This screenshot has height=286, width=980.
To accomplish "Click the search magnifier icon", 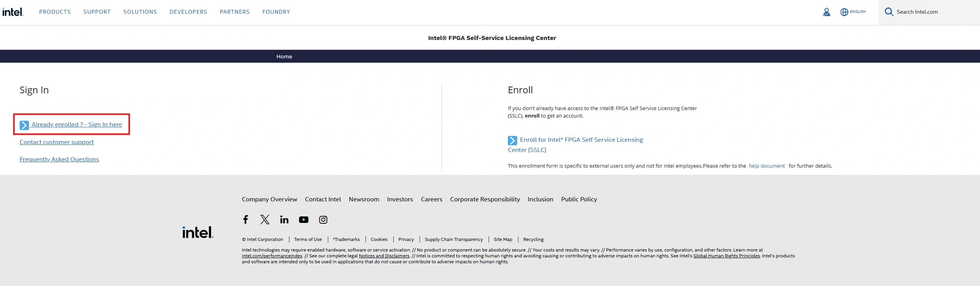I will coord(889,12).
